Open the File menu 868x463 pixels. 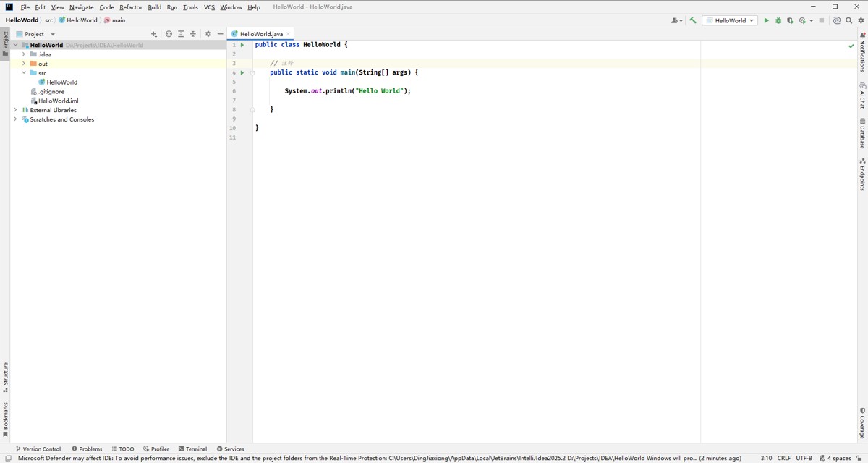25,7
